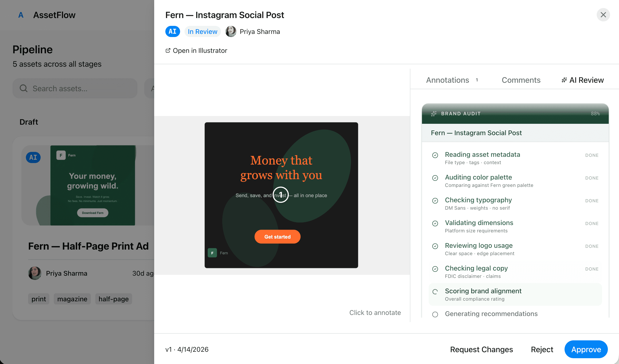Image resolution: width=619 pixels, height=364 pixels.
Task: Click the sparkle icon in Brand Audit header
Action: pyautogui.click(x=434, y=114)
